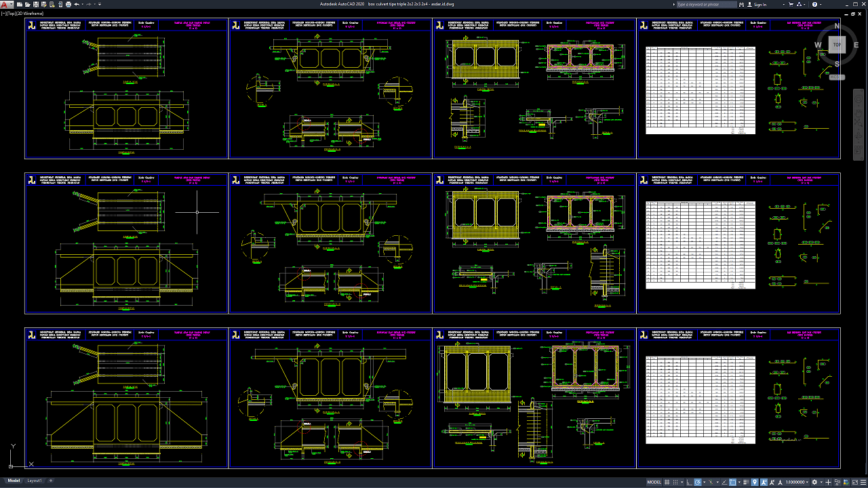This screenshot has height=488, width=868.
Task: Click the ViewCube W compass direction
Action: (x=818, y=45)
